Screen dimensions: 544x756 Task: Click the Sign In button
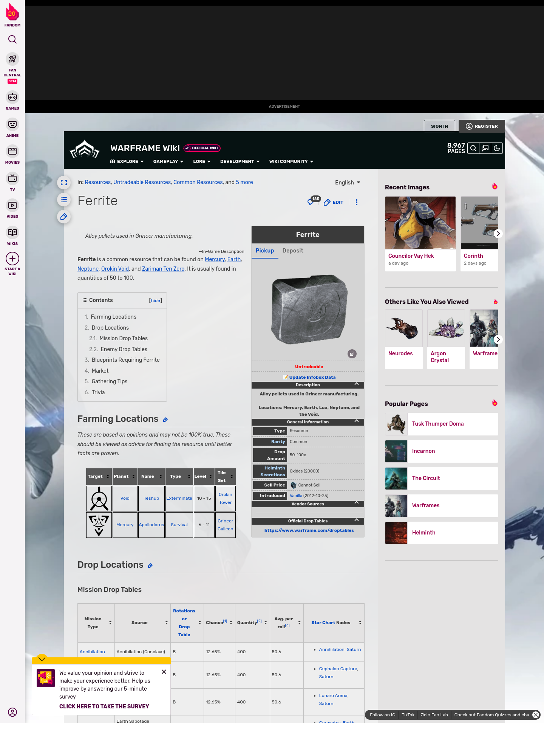coord(439,126)
